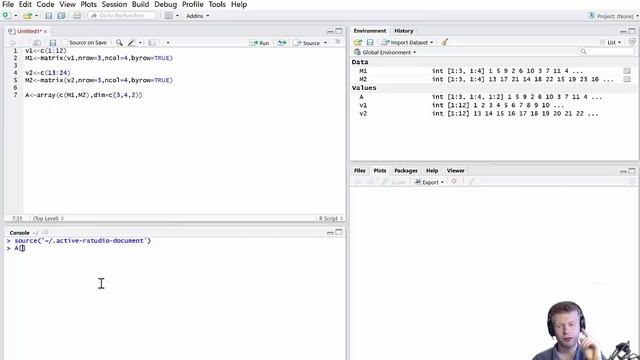Click the document outline icon at editor's right edge

pos(338,42)
